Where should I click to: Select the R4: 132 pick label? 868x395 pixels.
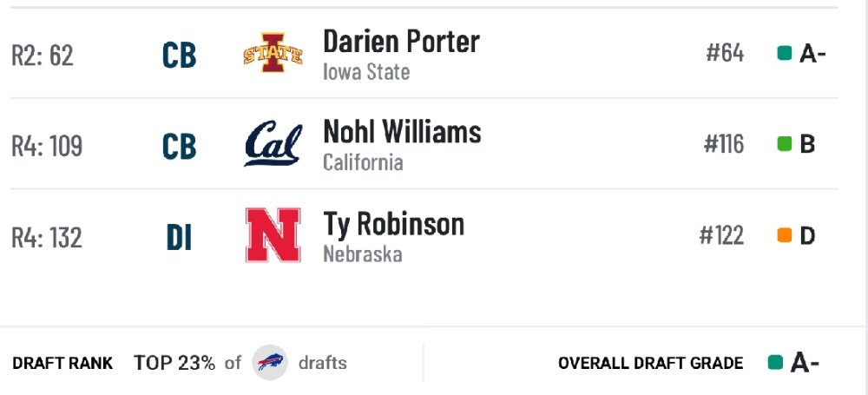point(47,237)
